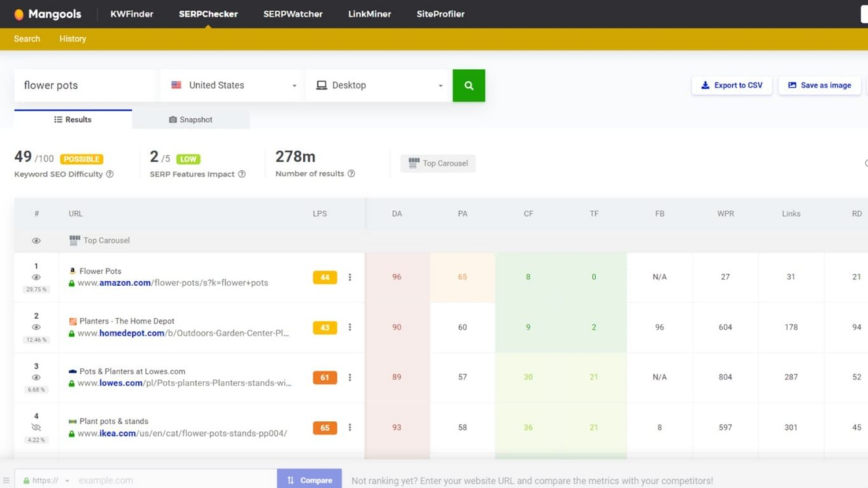Open the ikea.com flower-pots-stands result link

point(182,434)
